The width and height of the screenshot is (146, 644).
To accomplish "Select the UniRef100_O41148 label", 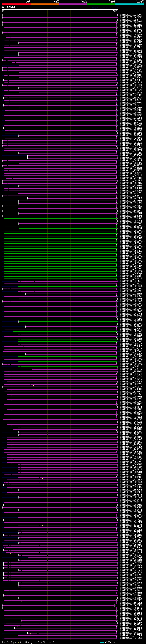I will [x=131, y=281].
